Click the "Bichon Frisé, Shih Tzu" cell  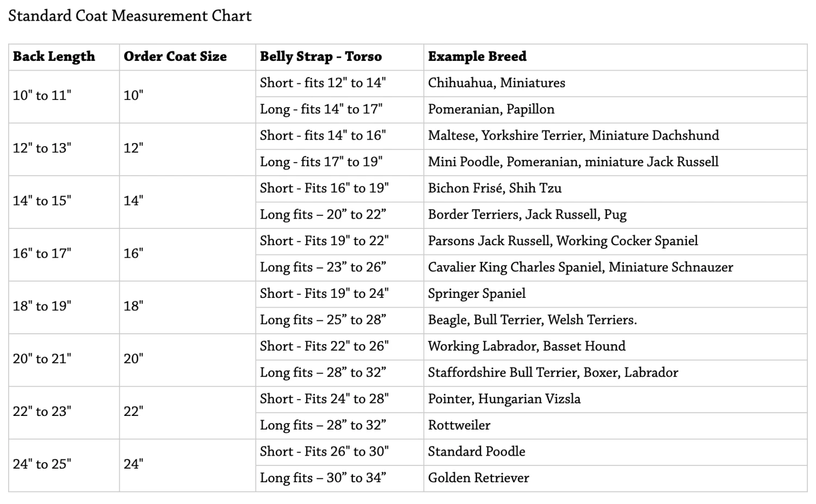(x=494, y=188)
